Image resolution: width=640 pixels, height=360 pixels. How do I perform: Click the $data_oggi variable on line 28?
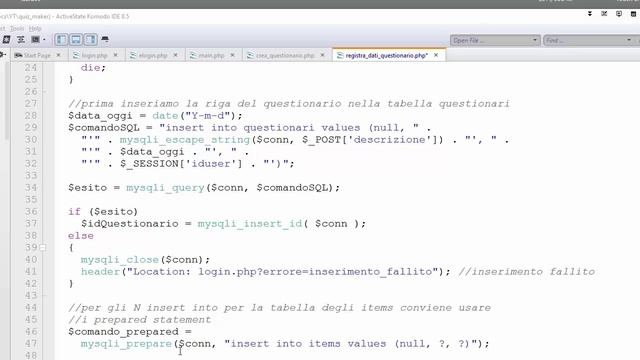[x=100, y=116]
